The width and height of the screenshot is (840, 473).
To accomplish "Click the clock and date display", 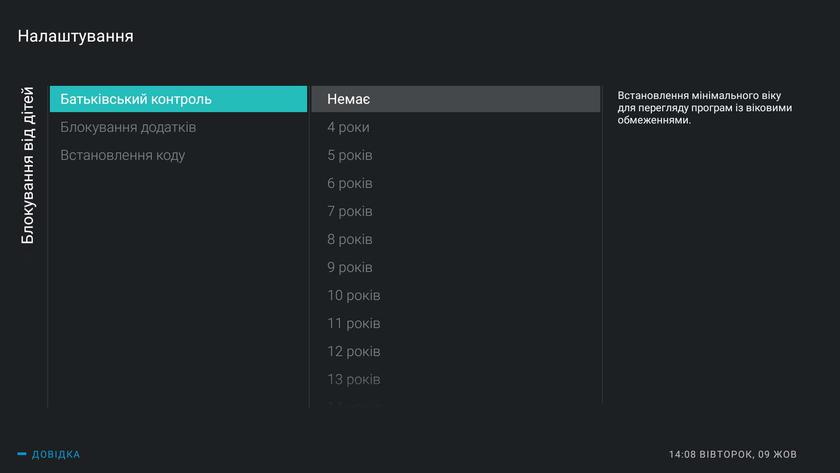I will (732, 455).
